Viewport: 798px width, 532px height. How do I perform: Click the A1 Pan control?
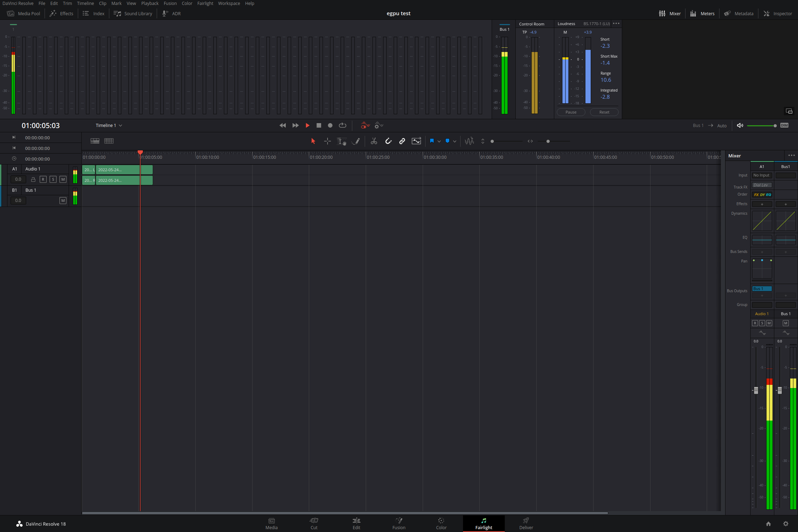pos(762,270)
